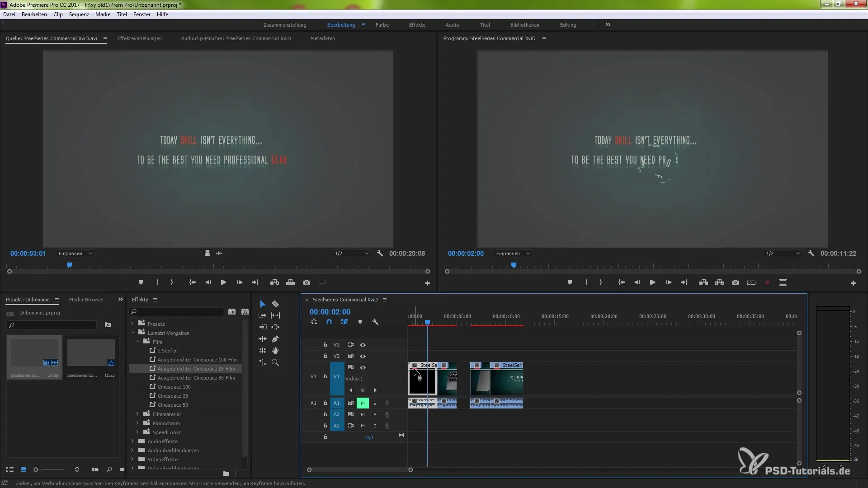The image size is (868, 488).
Task: Open Source playback resolution 1/2 dropdown
Action: pos(352,253)
